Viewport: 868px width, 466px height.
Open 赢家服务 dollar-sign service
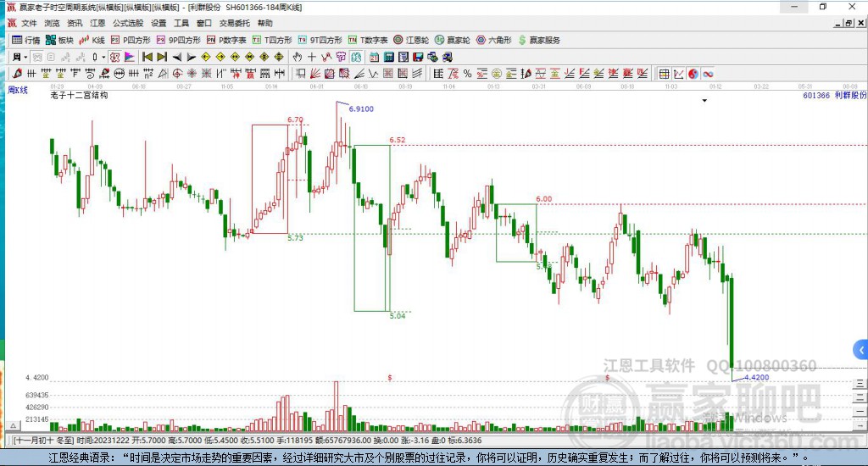tap(539, 40)
